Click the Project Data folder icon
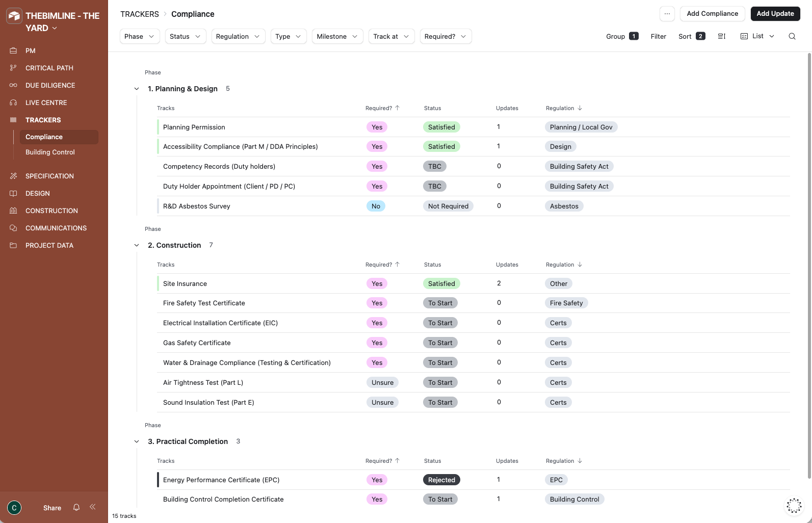 point(13,245)
